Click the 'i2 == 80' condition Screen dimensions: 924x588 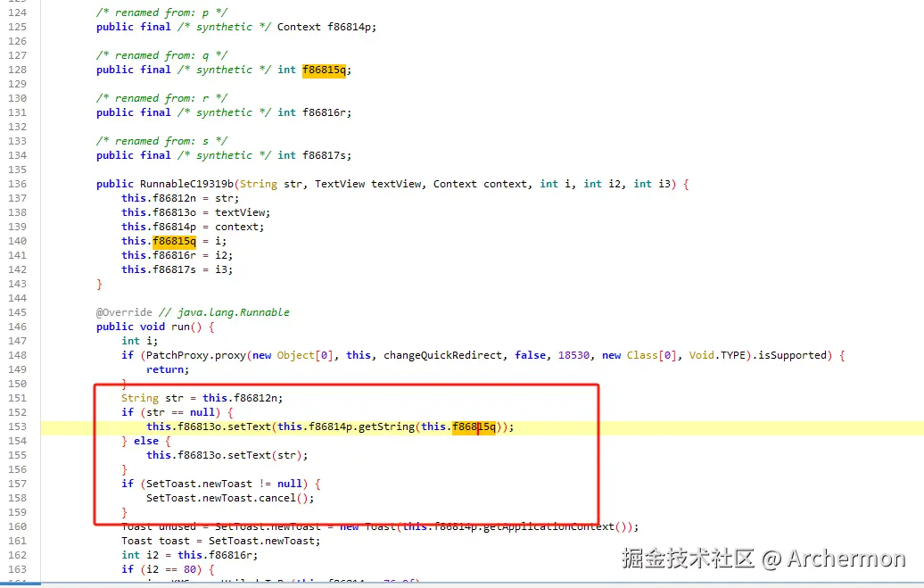pos(171,569)
